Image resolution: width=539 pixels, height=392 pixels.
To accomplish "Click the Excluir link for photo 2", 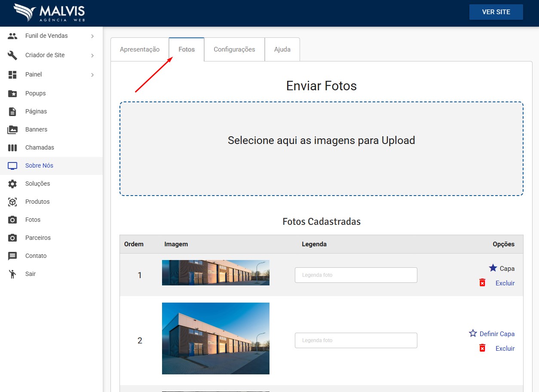I will click(x=505, y=348).
